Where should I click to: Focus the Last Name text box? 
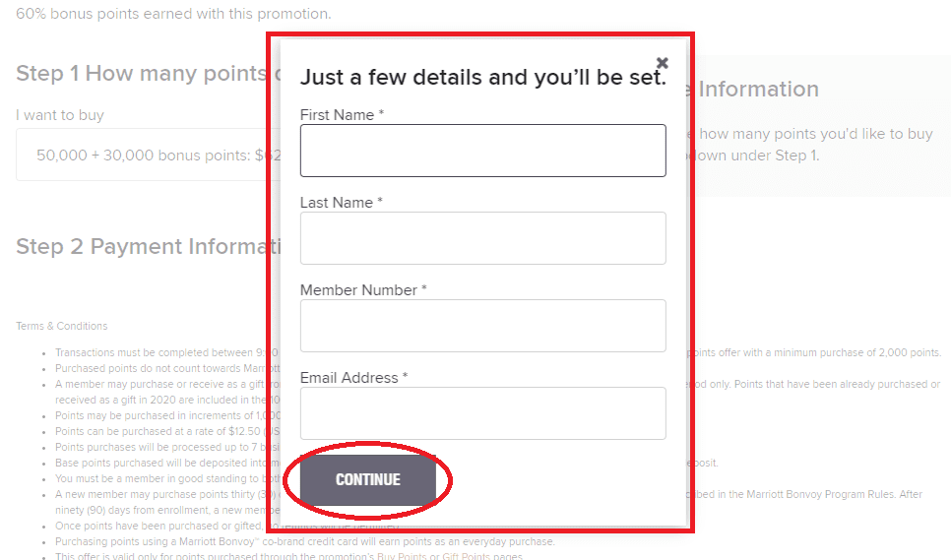482,238
